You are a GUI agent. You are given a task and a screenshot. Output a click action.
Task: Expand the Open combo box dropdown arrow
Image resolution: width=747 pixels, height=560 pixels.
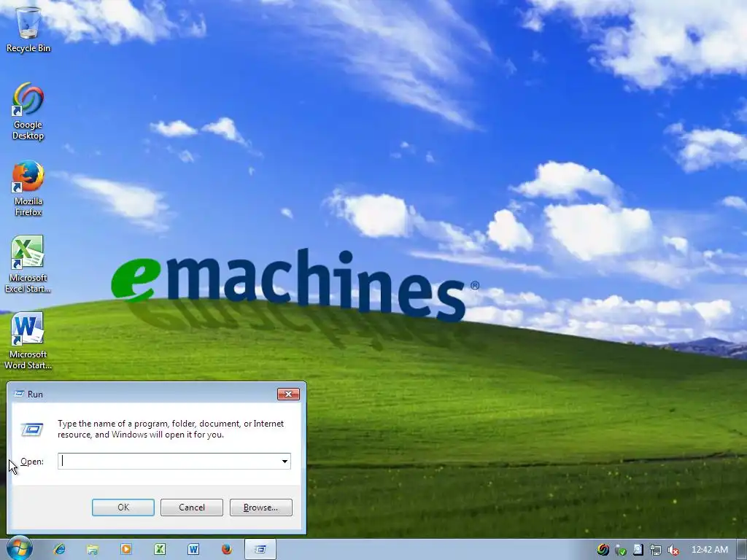tap(285, 461)
